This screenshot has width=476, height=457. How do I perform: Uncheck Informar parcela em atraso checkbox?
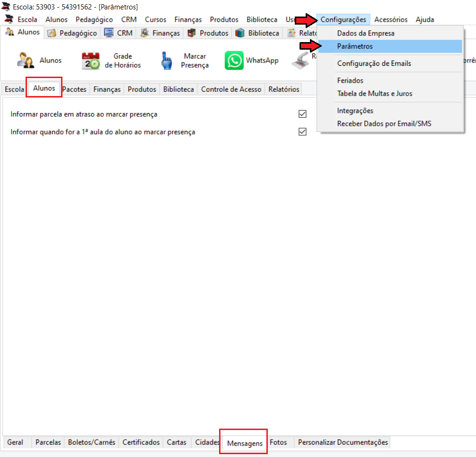(x=302, y=114)
